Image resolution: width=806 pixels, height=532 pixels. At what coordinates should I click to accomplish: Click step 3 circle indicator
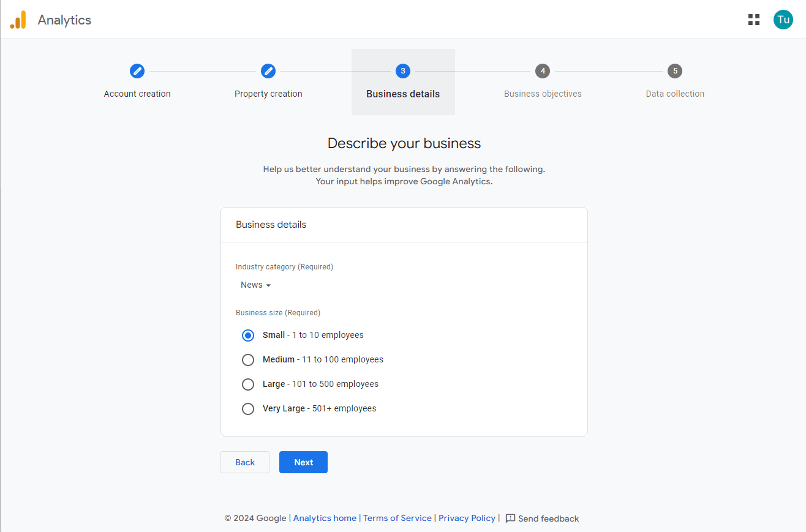pos(403,71)
